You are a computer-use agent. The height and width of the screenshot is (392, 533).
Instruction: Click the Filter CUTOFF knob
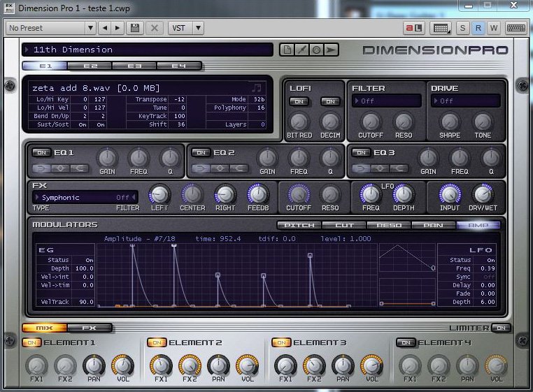[371, 122]
